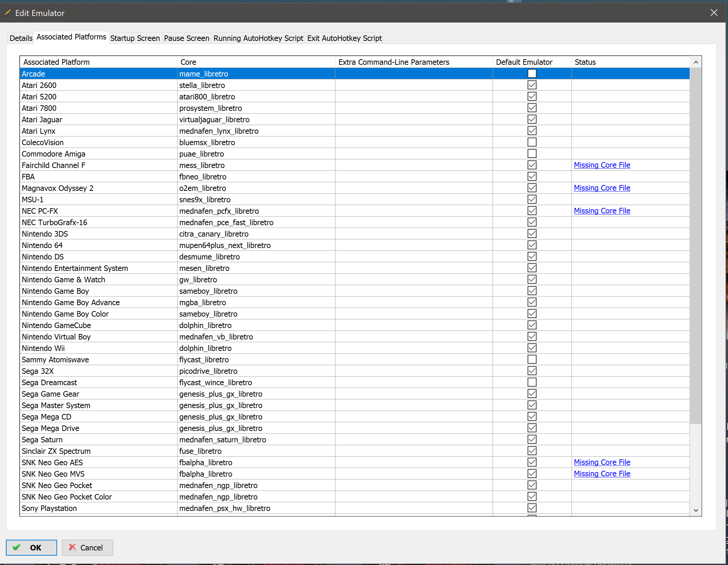Select the FBA platform cell

99,176
